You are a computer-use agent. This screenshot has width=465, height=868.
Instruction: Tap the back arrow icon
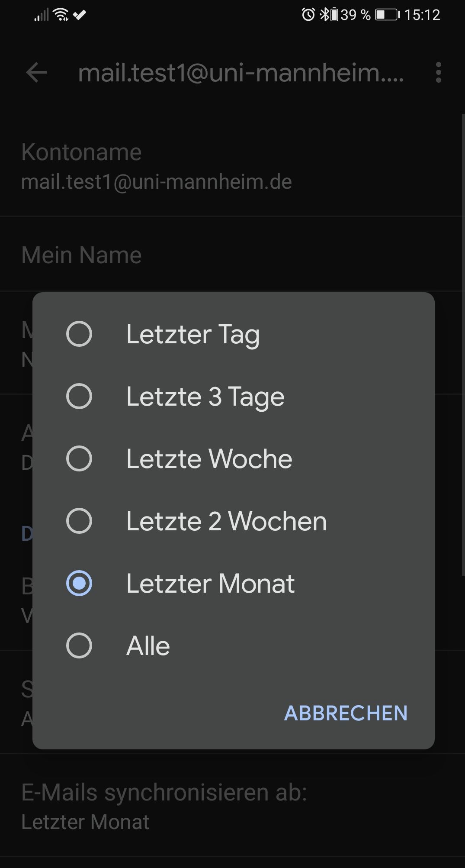coord(36,72)
